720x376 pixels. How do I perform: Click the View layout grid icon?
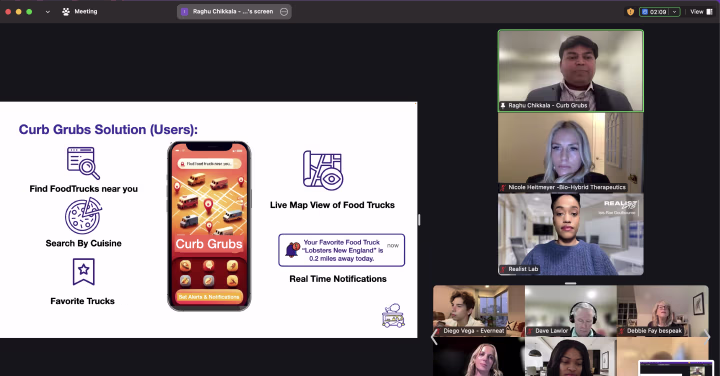click(x=709, y=12)
